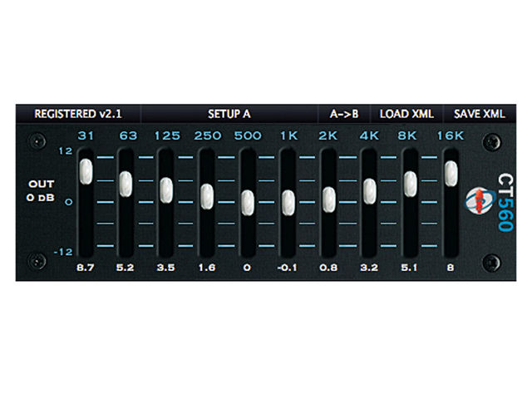Click the 31 frequency label
532x399 pixels.
pos(86,135)
